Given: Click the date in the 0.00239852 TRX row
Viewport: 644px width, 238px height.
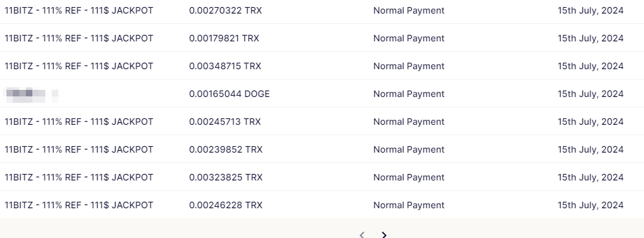Looking at the screenshot, I should point(590,149).
